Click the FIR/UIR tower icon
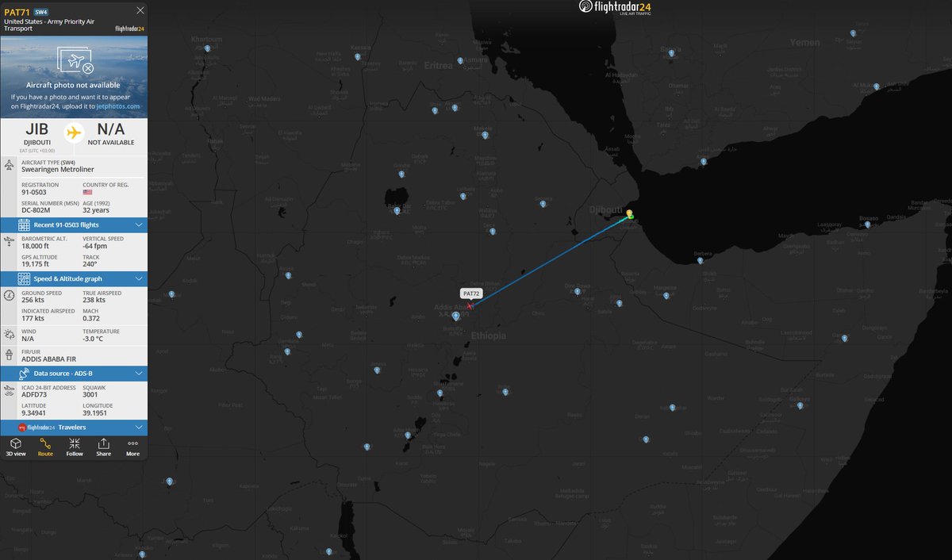This screenshot has width=952, height=560. click(x=9, y=355)
